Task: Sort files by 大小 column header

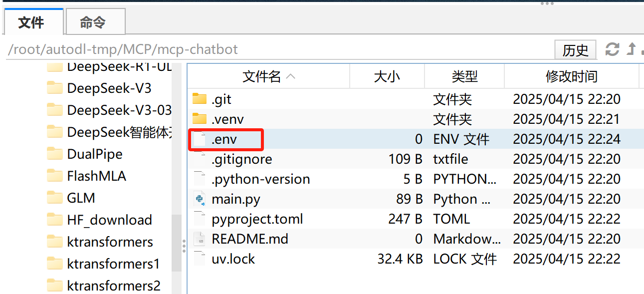Action: pos(387,76)
